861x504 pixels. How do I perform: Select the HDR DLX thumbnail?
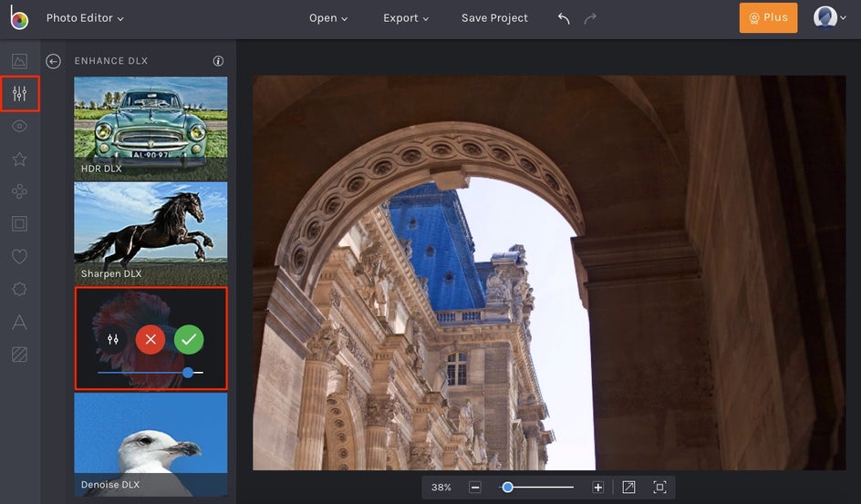150,129
